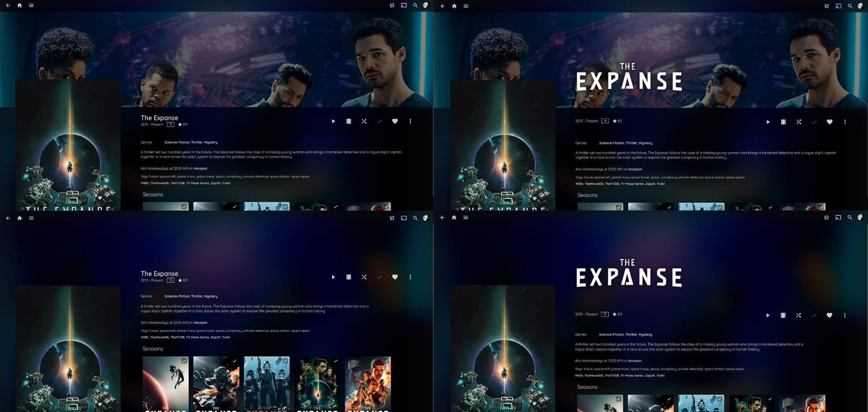This screenshot has width=868, height=412.
Task: Open the Trakt link in the top-right view
Action: point(660,184)
